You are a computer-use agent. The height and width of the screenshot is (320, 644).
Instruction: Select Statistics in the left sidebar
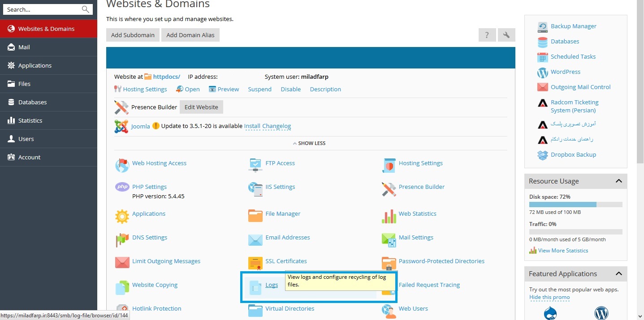30,120
